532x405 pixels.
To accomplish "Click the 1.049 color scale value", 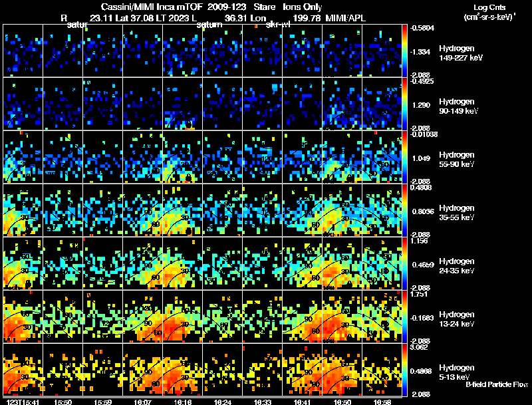I will pos(421,158).
